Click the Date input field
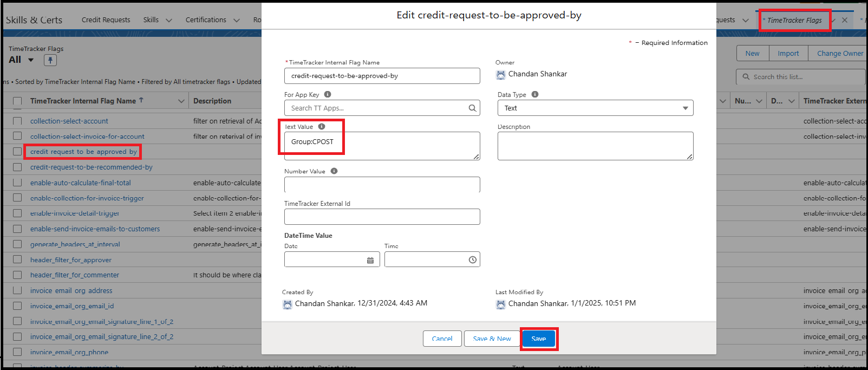This screenshot has width=868, height=370. 332,259
